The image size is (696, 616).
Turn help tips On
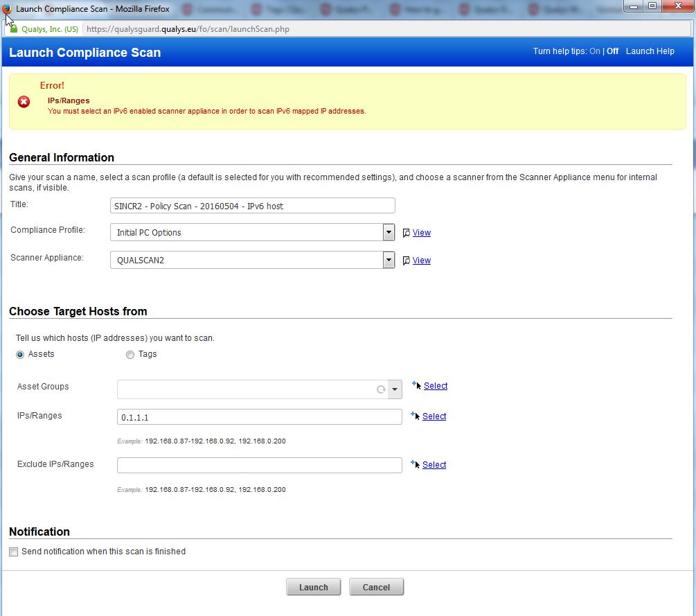pyautogui.click(x=594, y=51)
